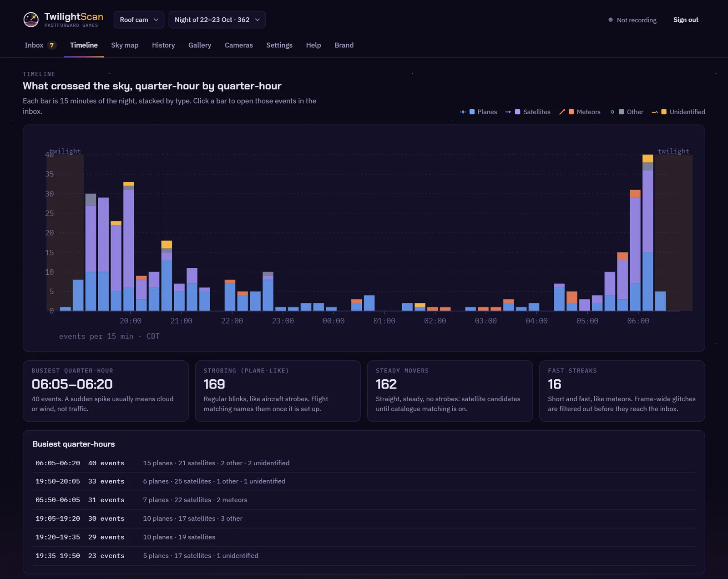Click the Other legend circle icon
The width and height of the screenshot is (728, 579).
pos(612,112)
